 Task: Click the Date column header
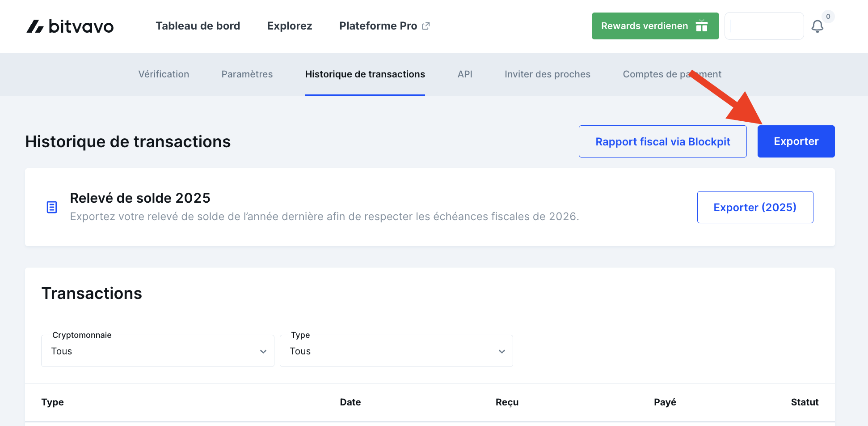(x=350, y=402)
